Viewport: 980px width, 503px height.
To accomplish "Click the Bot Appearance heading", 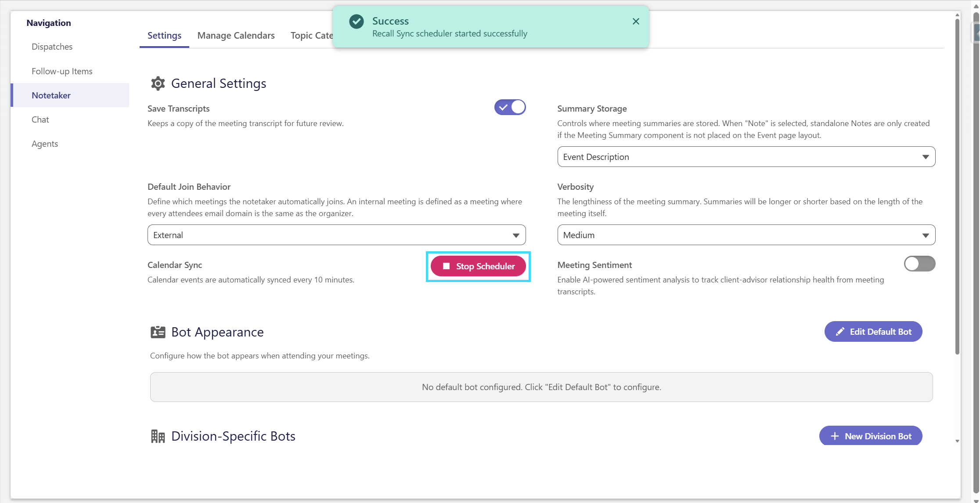I will [217, 332].
